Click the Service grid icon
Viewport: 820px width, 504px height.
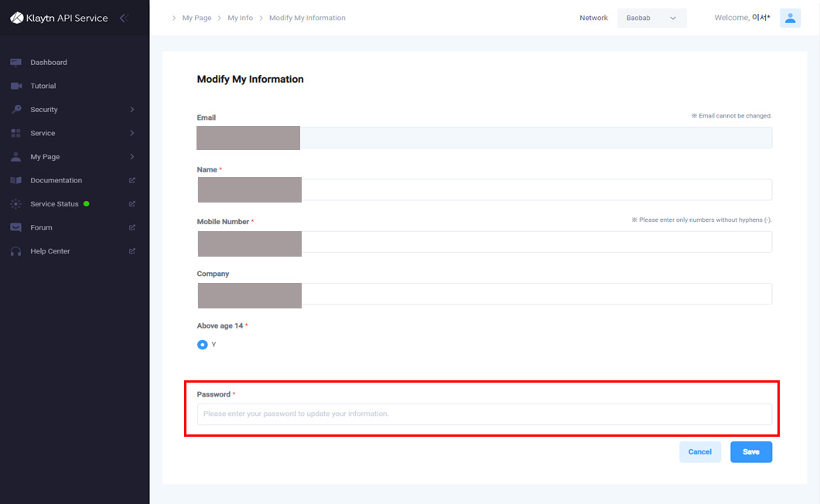pos(15,133)
